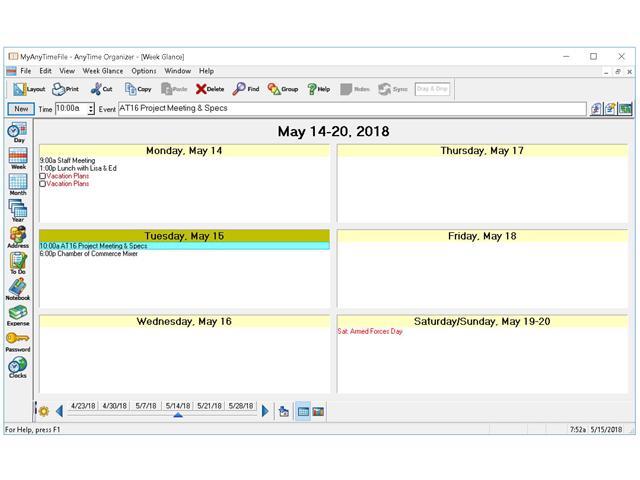
Task: Toggle the Drag & Drop button
Action: tap(430, 89)
